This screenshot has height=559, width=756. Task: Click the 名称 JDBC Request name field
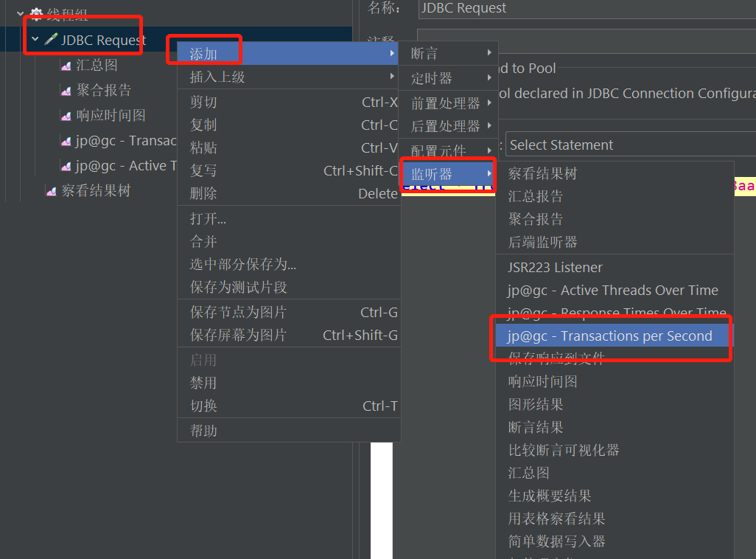pos(587,8)
